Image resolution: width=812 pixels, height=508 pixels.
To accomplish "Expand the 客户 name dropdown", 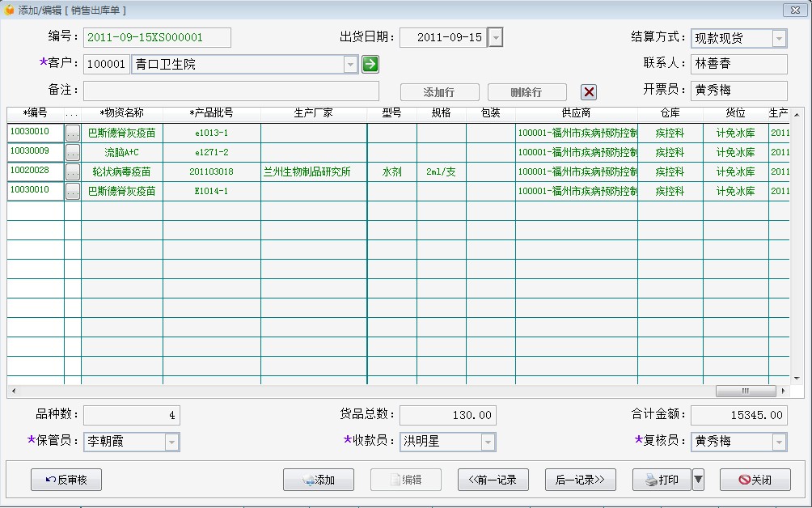I will tap(350, 65).
